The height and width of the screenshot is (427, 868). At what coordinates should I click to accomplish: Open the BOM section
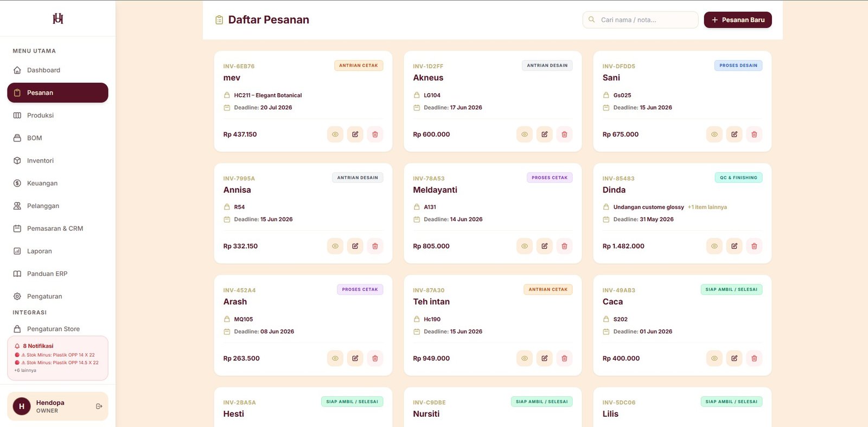pos(58,138)
